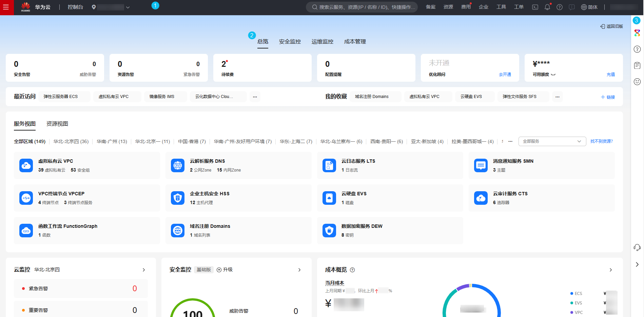Click the VPC legend color dot
This screenshot has width=644, height=317.
(572, 313)
